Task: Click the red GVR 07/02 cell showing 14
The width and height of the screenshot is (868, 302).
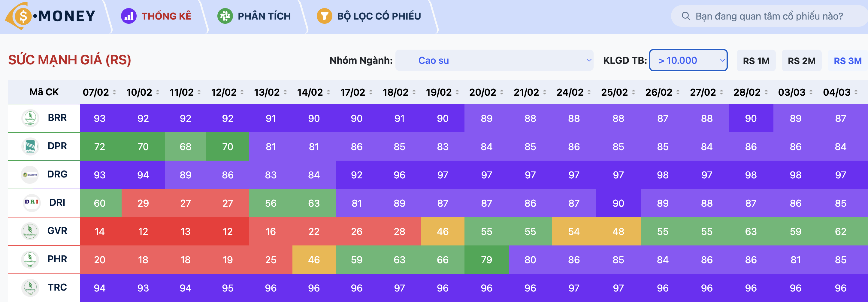Action: tap(100, 232)
